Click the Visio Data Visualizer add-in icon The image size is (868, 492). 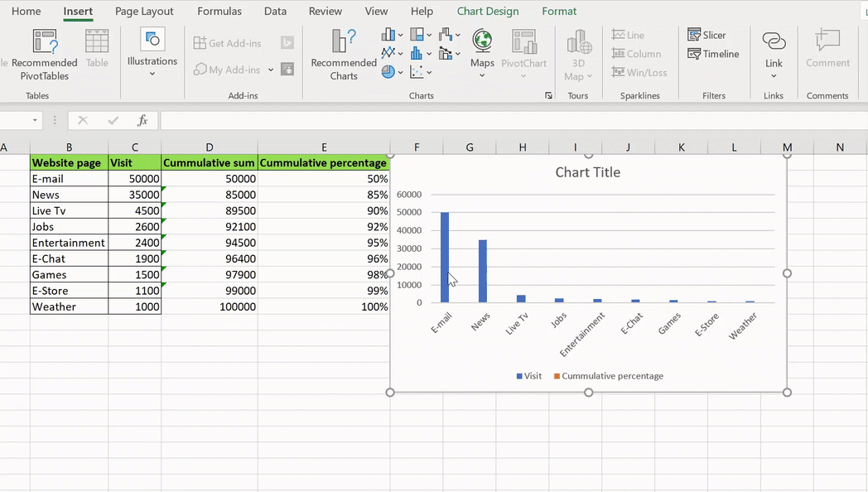(x=287, y=42)
